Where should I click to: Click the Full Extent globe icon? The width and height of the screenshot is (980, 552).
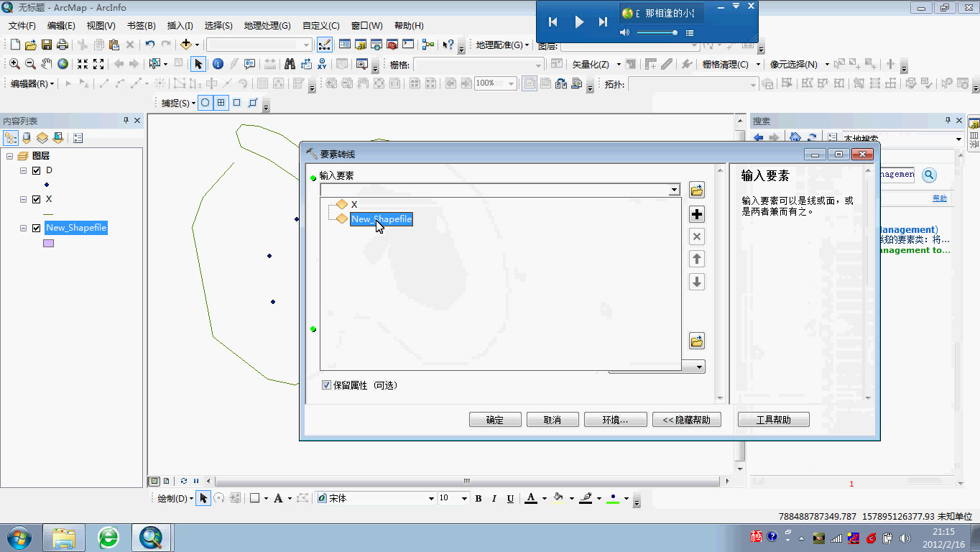pyautogui.click(x=63, y=63)
